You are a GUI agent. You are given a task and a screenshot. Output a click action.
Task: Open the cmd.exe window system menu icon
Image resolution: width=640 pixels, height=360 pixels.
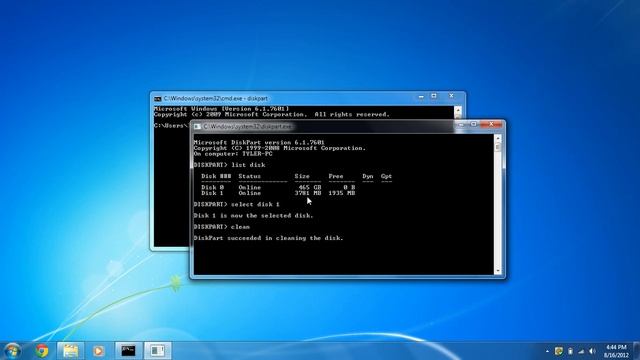click(158, 99)
